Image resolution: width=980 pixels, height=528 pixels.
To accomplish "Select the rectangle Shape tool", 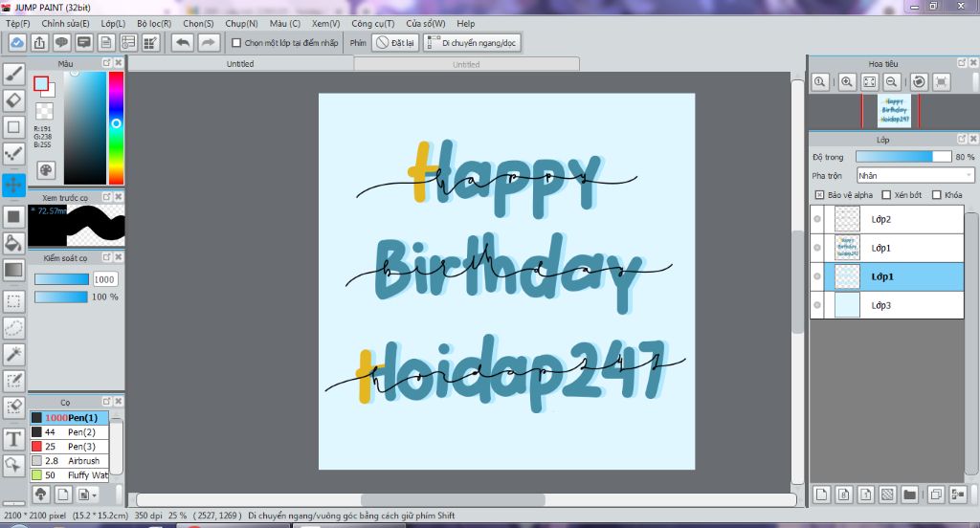I will pyautogui.click(x=13, y=127).
